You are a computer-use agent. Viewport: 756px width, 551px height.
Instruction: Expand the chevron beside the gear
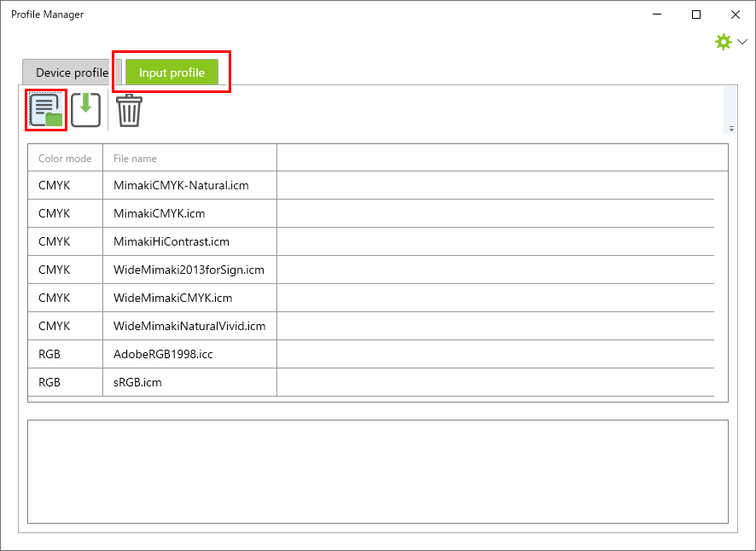[x=742, y=42]
